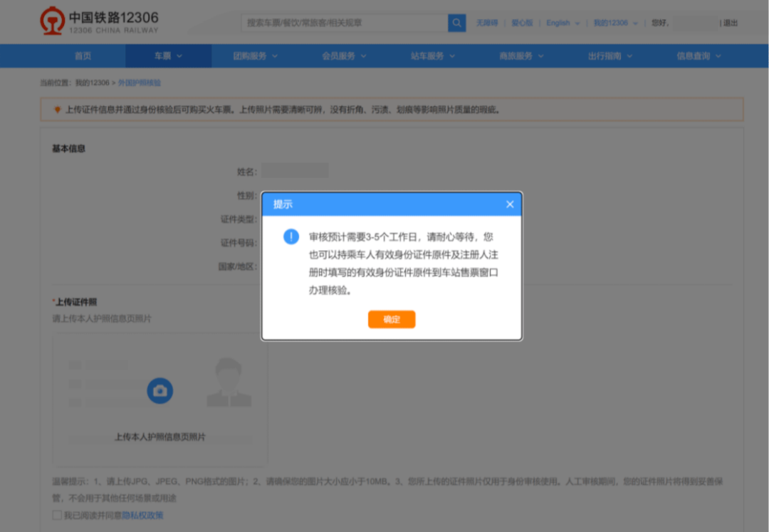Screen dimensions: 769x532
Task: Expand the 会员服务 dropdown menu
Action: [344, 56]
